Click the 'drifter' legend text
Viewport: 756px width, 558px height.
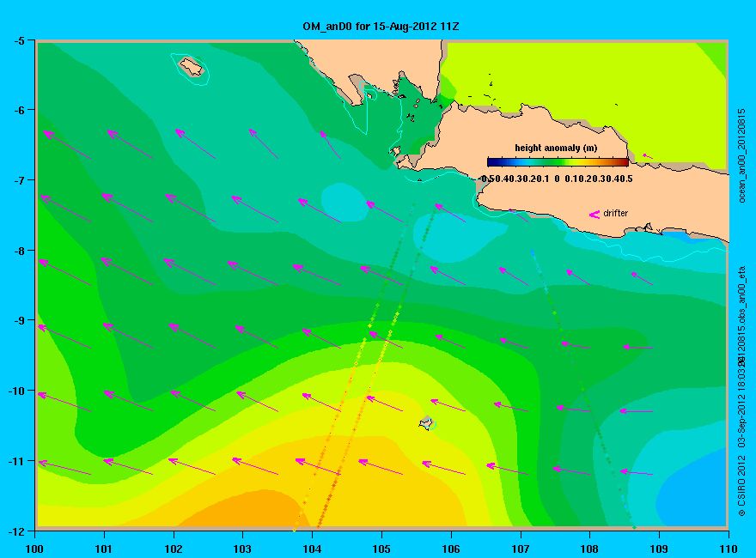pyautogui.click(x=616, y=213)
